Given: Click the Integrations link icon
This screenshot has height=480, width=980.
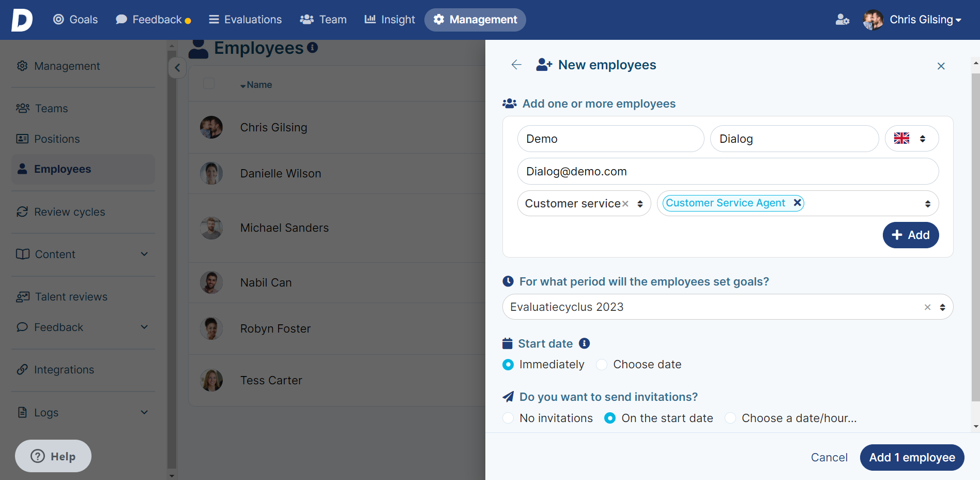Looking at the screenshot, I should (22, 369).
